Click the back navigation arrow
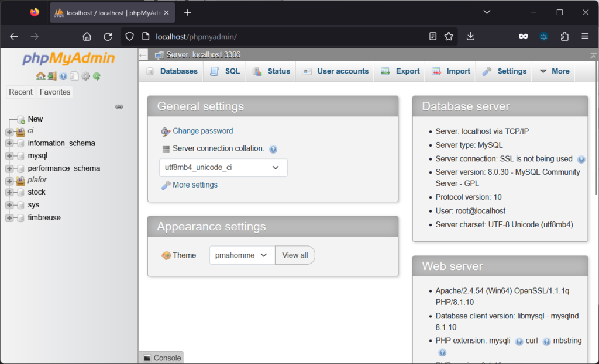Screen dimensions: 599x364 pos(14,37)
